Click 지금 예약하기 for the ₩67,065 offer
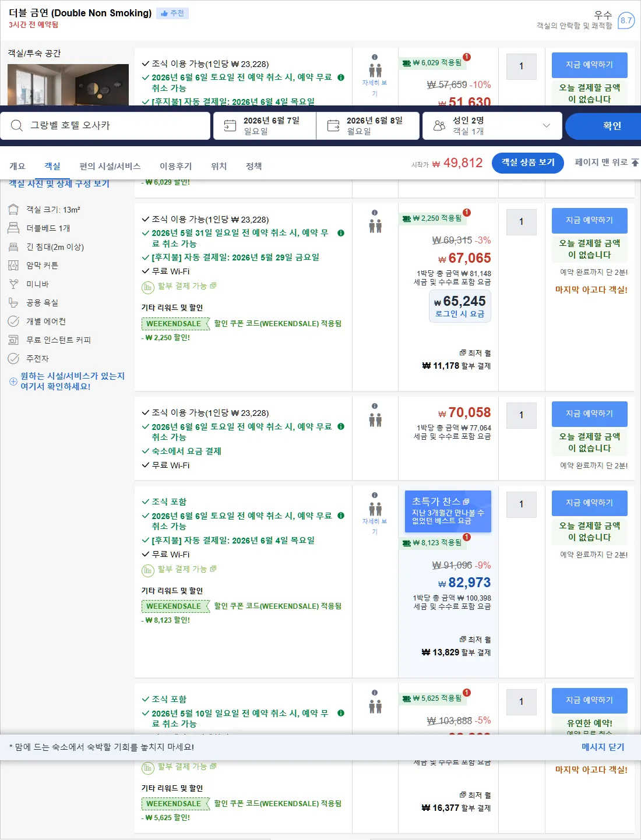 click(590, 221)
